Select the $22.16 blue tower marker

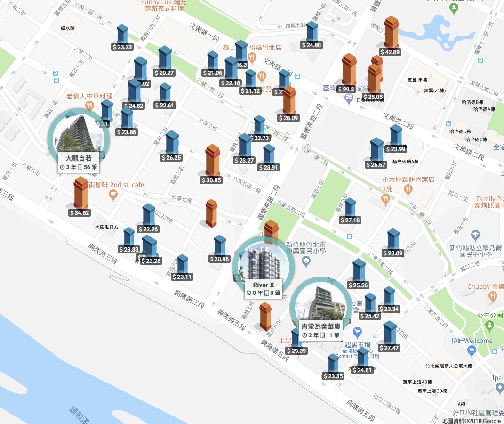click(231, 72)
